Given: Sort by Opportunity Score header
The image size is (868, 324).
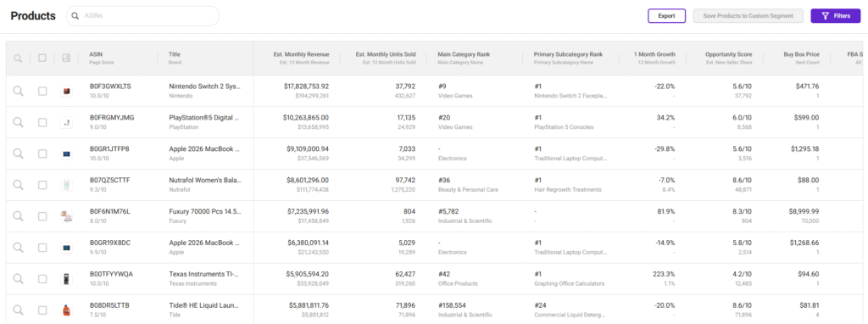Looking at the screenshot, I should pyautogui.click(x=728, y=54).
